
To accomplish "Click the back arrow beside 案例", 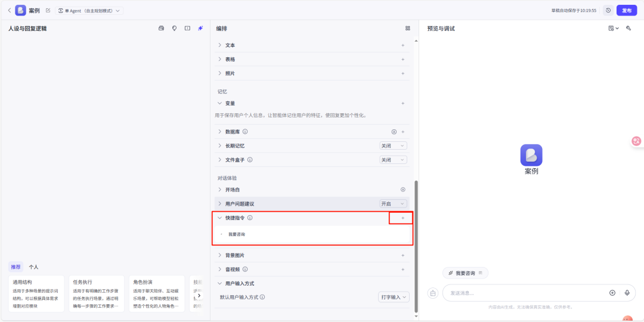I will (x=9, y=10).
